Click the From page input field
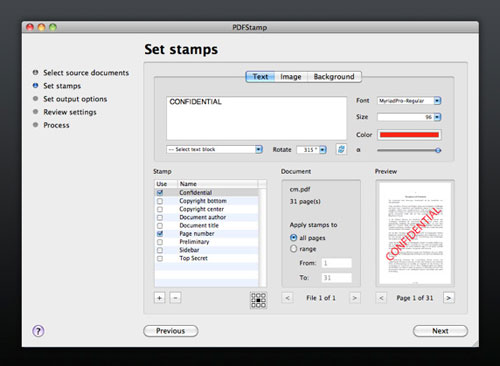Viewport: 500px width, 366px height. [336, 263]
